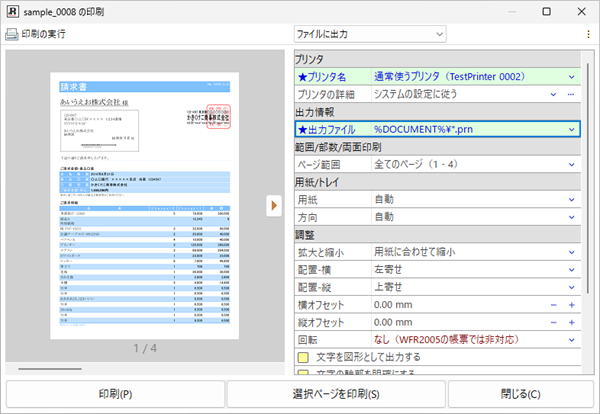Expand the 配置-縦 dropdown
This screenshot has height=414, width=600.
pos(571,288)
